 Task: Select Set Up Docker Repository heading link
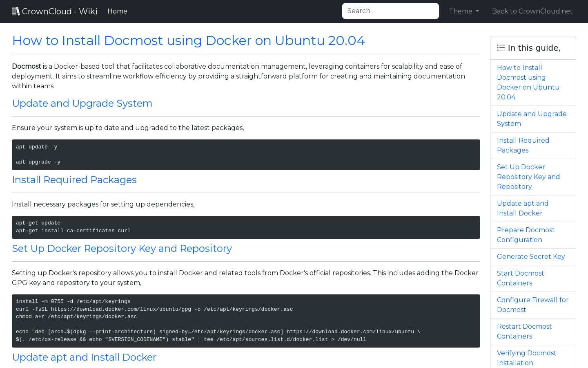[122, 249]
